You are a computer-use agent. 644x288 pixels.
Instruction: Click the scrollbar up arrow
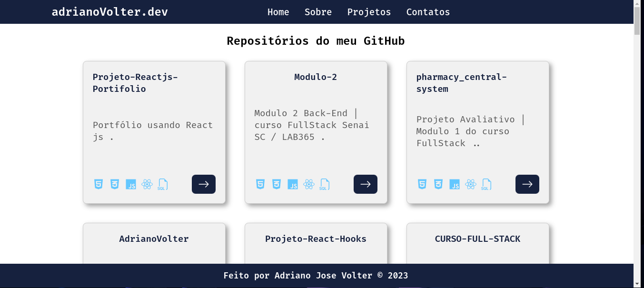(637, 3)
